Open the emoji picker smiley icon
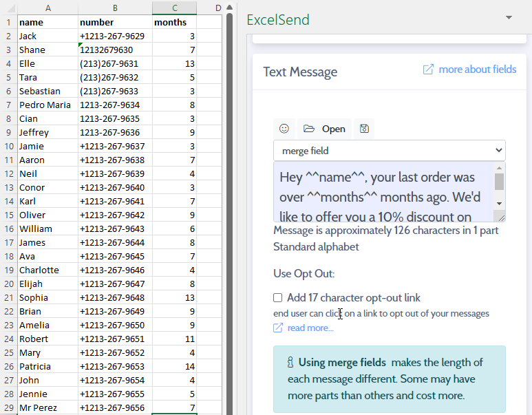 (284, 129)
